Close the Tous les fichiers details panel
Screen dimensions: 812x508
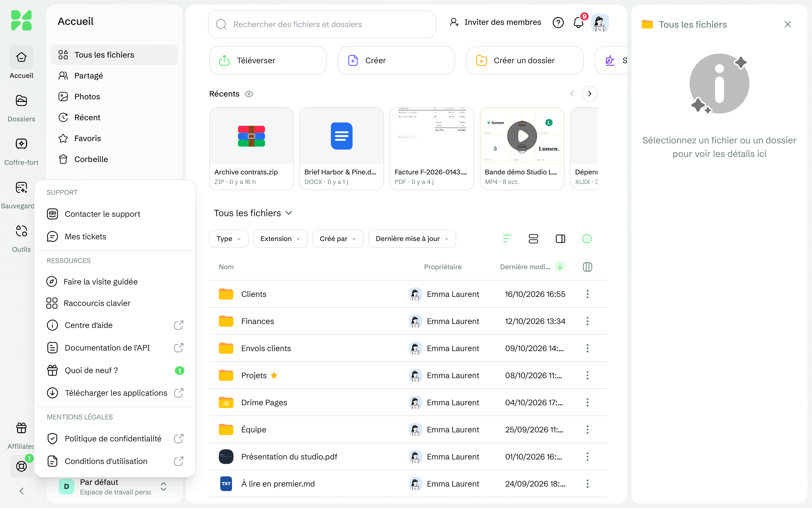click(787, 24)
